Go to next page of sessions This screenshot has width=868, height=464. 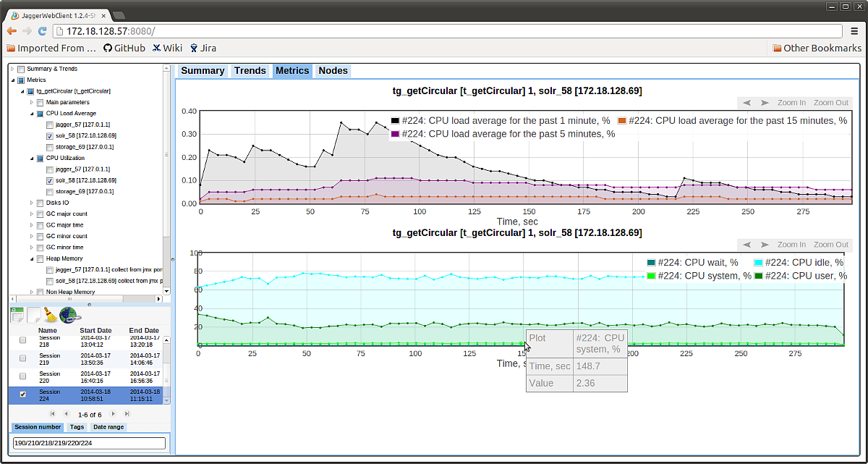[113, 414]
